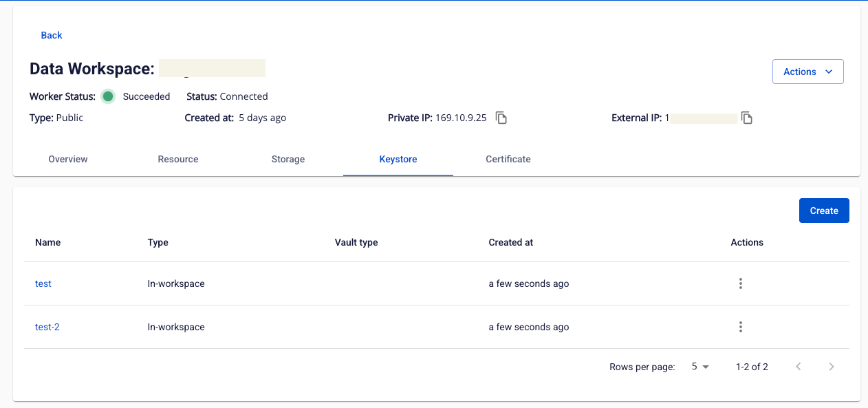Click the Private IP value 169.10.9.25
868x408 pixels.
pos(461,118)
